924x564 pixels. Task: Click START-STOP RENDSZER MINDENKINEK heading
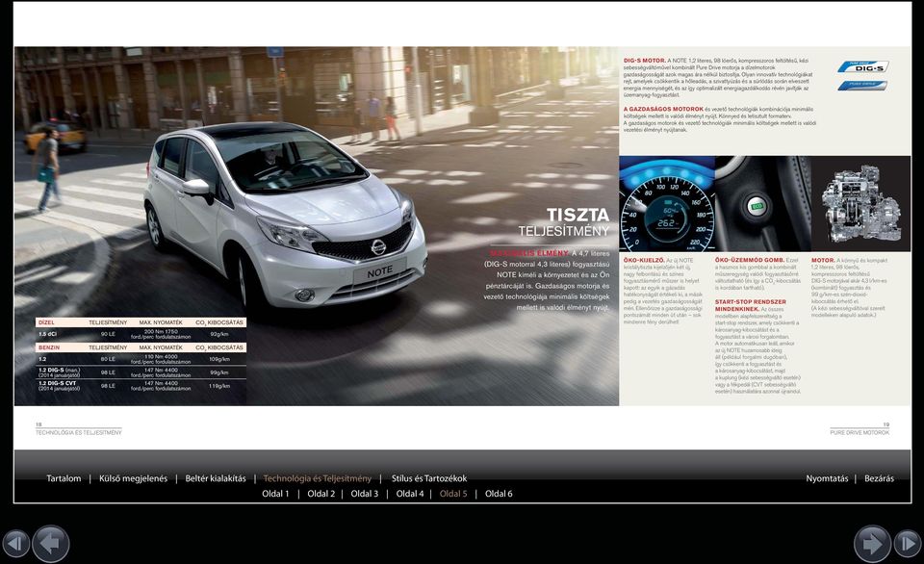(750, 305)
